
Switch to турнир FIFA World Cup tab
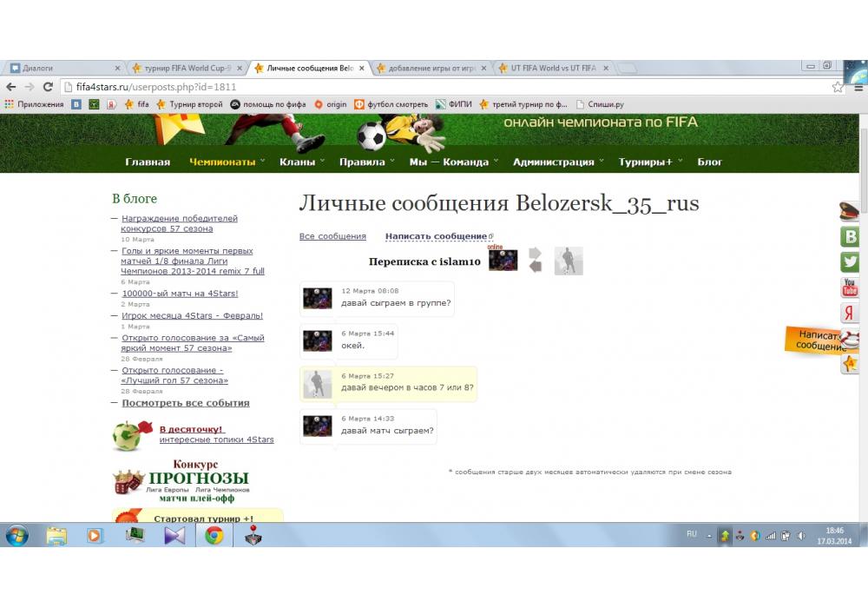click(x=186, y=68)
